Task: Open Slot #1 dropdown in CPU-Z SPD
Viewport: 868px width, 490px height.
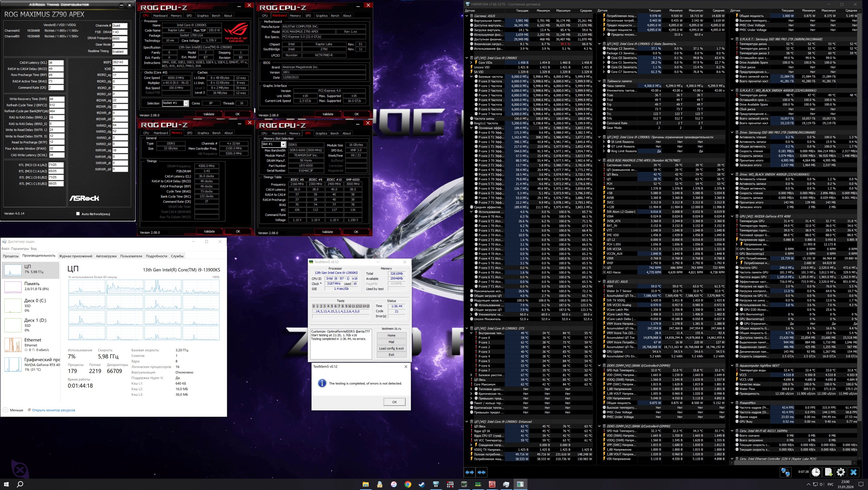Action: [283, 144]
